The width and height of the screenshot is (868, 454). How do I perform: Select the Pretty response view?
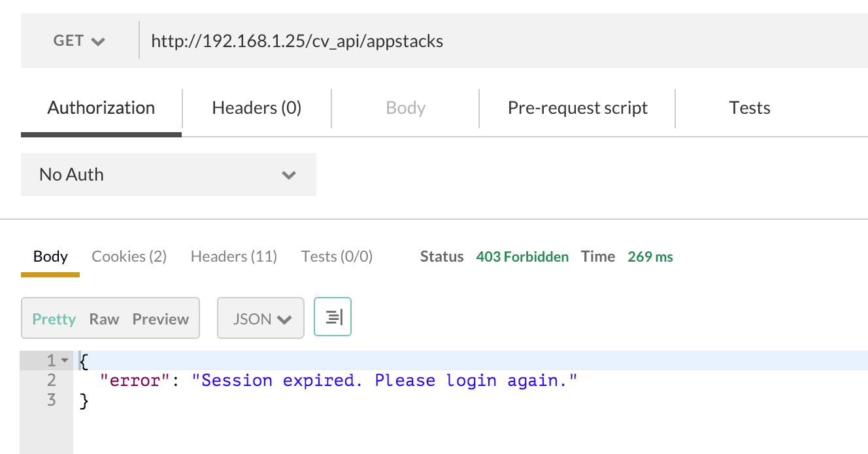[54, 319]
